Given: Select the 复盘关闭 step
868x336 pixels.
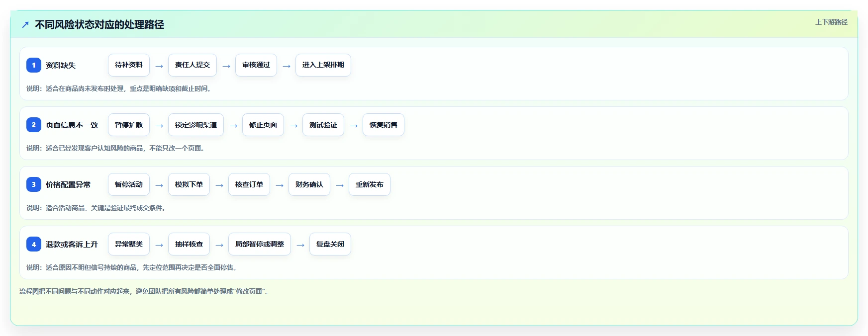Looking at the screenshot, I should coord(330,244).
